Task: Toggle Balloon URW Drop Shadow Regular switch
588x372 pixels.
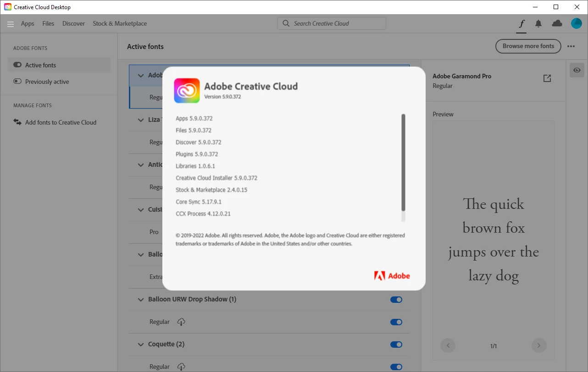Action: [x=396, y=322]
